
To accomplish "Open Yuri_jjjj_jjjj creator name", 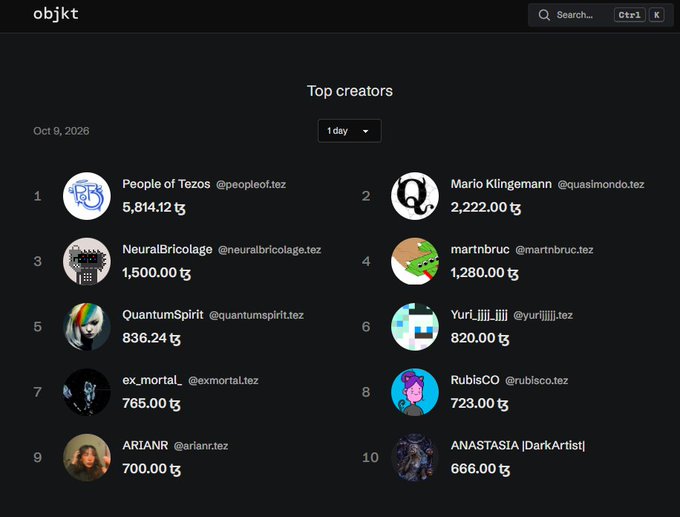I will pos(479,315).
